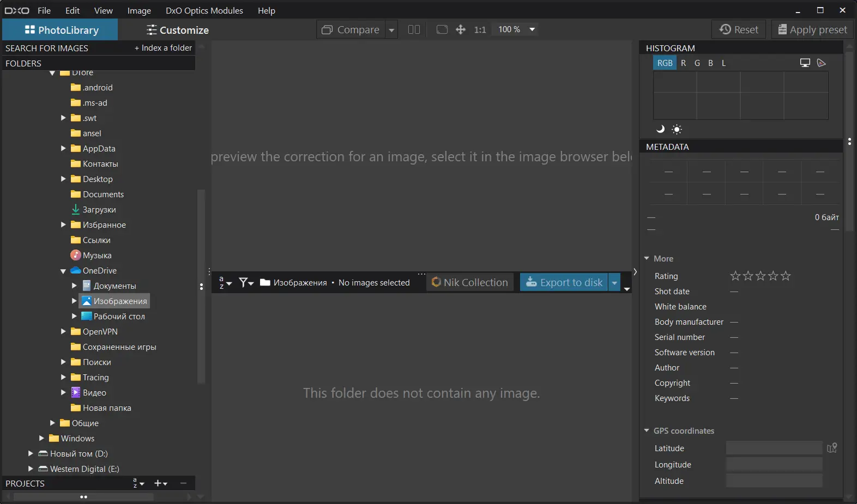
Task: Click the Longitude input field
Action: (774, 464)
